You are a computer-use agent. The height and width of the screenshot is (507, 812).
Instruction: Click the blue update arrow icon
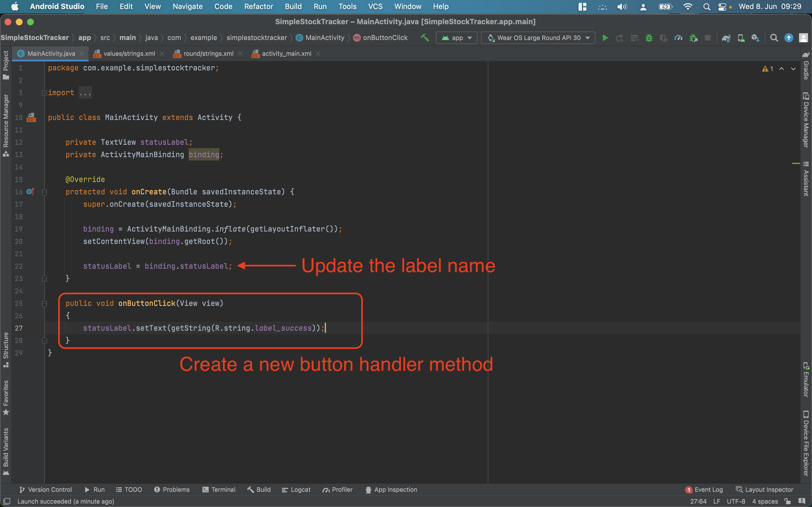click(789, 38)
